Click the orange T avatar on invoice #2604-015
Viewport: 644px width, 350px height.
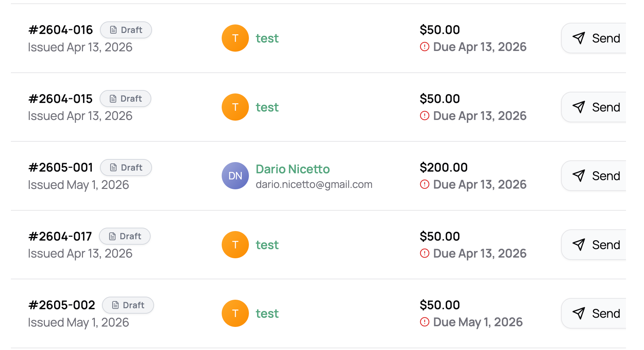(235, 107)
